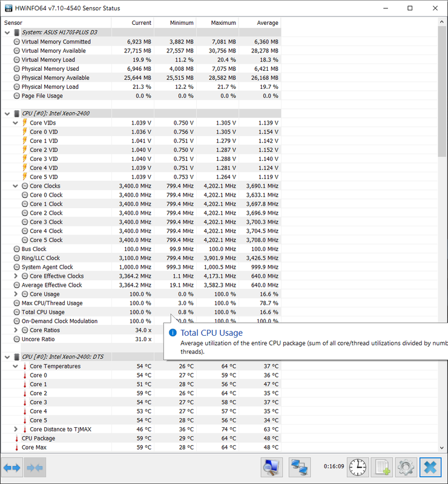448x484 pixels.
Task: Click the Virtual Memory Committed sensor icon
Action: click(17, 42)
